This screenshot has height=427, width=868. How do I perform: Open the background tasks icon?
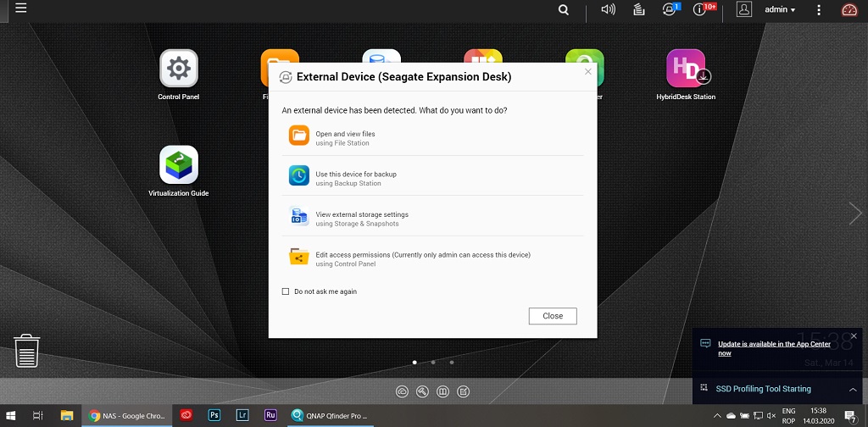click(639, 9)
